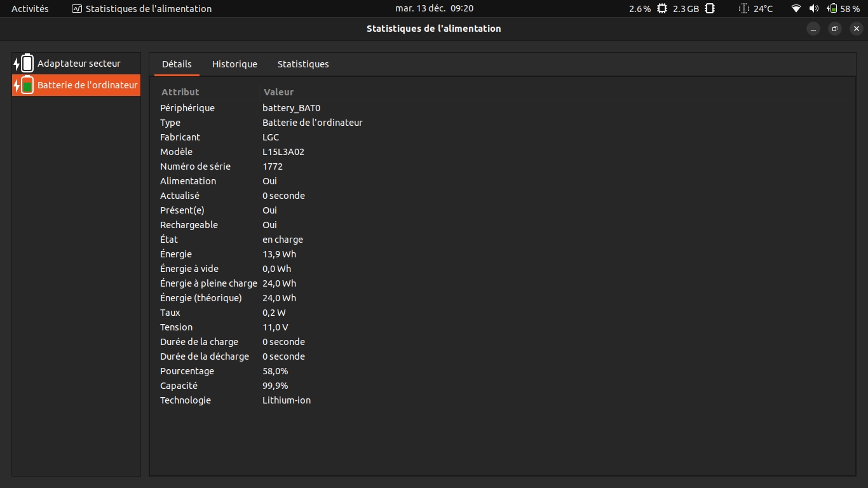This screenshot has width=868, height=488.
Task: Maximize the power statistics window
Action: [x=835, y=29]
